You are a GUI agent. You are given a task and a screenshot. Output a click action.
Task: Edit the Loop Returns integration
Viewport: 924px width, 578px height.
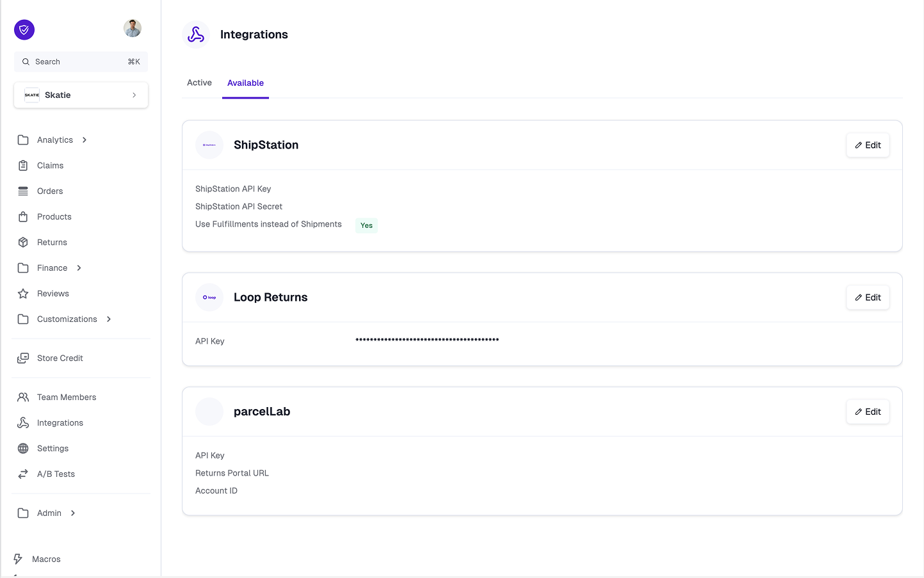[x=868, y=298]
